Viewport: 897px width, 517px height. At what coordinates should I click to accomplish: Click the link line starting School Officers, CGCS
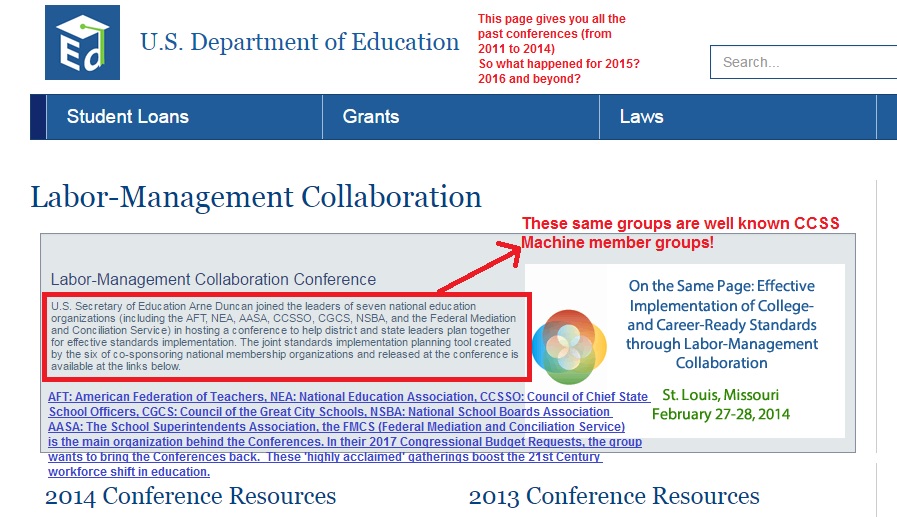[x=330, y=412]
